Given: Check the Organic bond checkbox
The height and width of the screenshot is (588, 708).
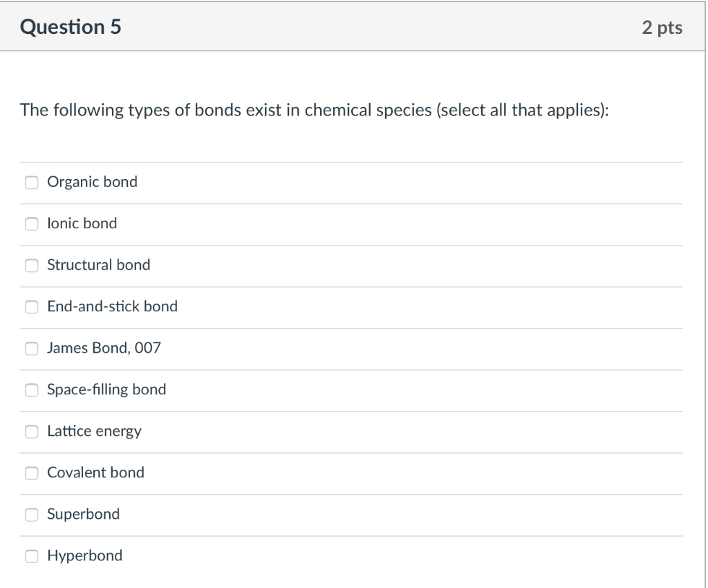Looking at the screenshot, I should [x=31, y=182].
